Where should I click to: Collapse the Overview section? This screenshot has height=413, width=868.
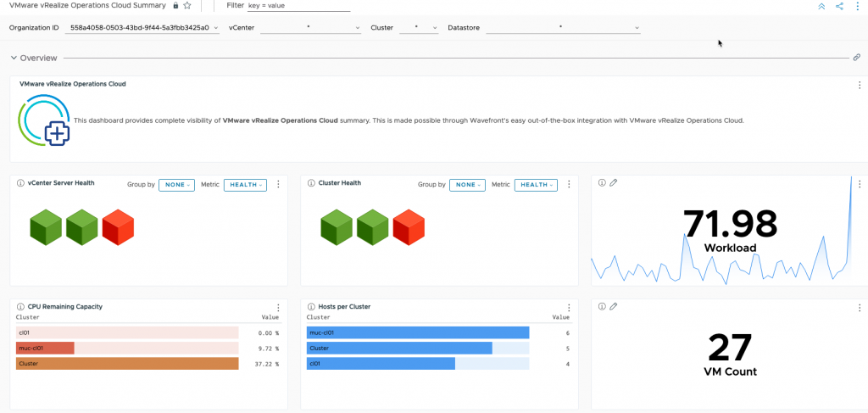tap(14, 58)
